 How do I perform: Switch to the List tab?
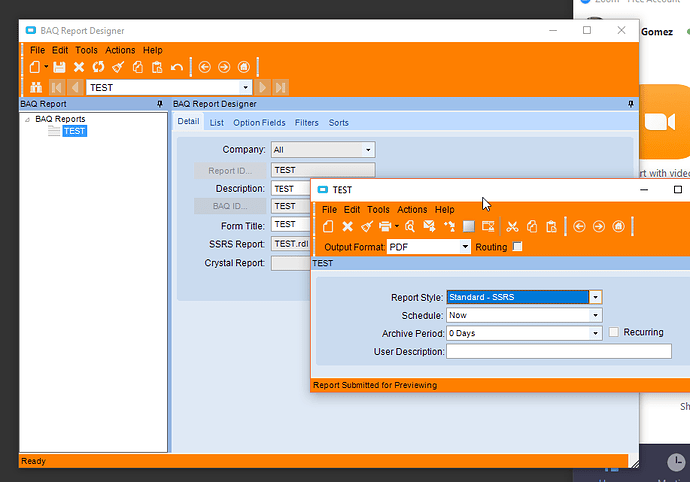coord(217,123)
